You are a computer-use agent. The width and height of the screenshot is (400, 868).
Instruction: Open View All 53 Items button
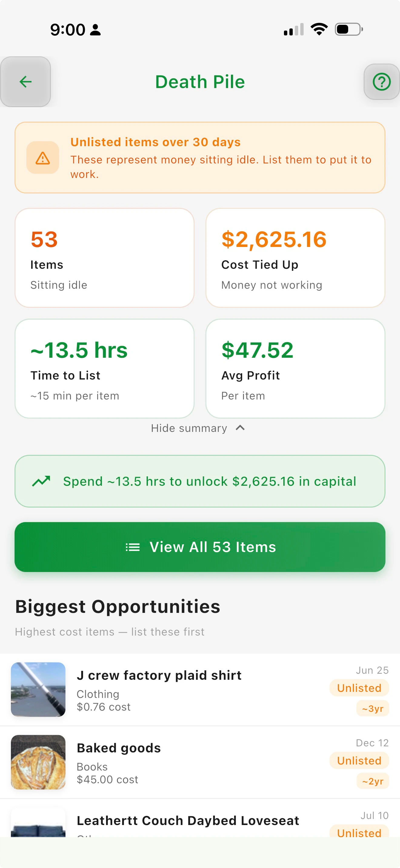(x=200, y=547)
